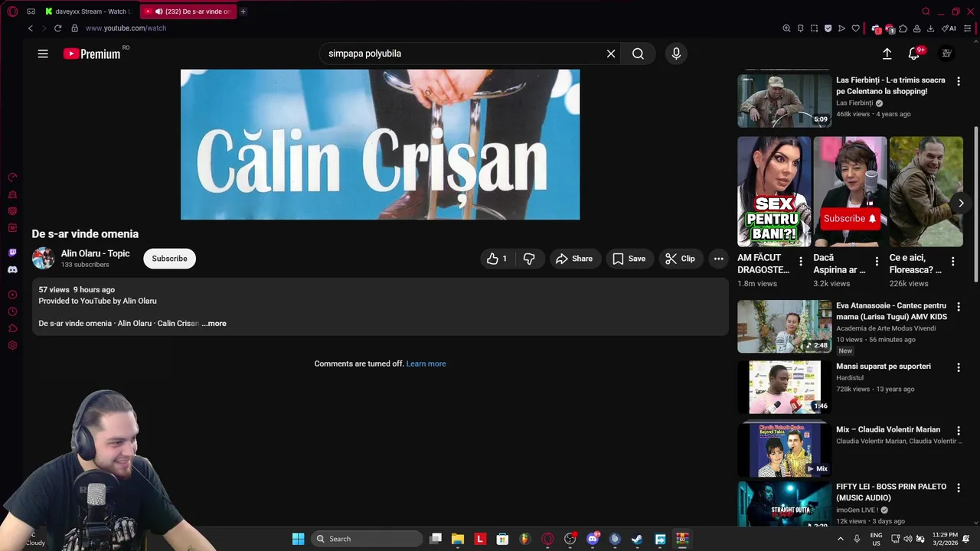This screenshot has width=980, height=551.
Task: Open the YouTube hamburger guide menu
Action: pos(43,54)
